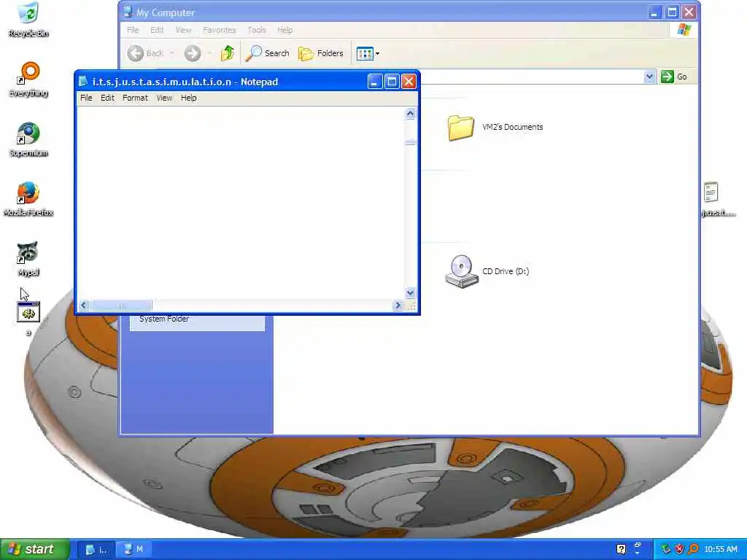The width and height of the screenshot is (747, 560).
Task: Select VM2's Documents folder
Action: tap(495, 127)
